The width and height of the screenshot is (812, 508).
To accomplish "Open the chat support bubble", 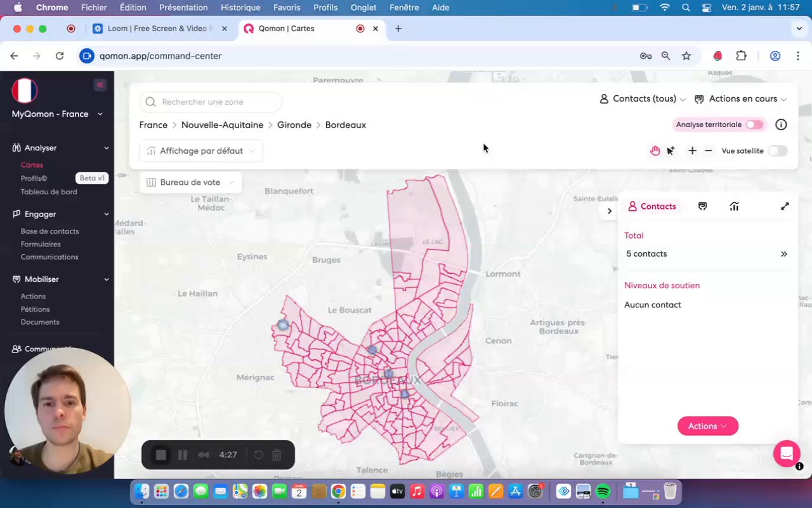I will (787, 453).
